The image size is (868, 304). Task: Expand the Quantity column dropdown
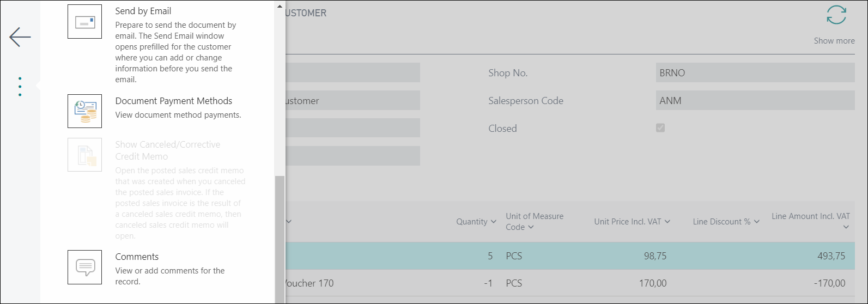(x=494, y=222)
